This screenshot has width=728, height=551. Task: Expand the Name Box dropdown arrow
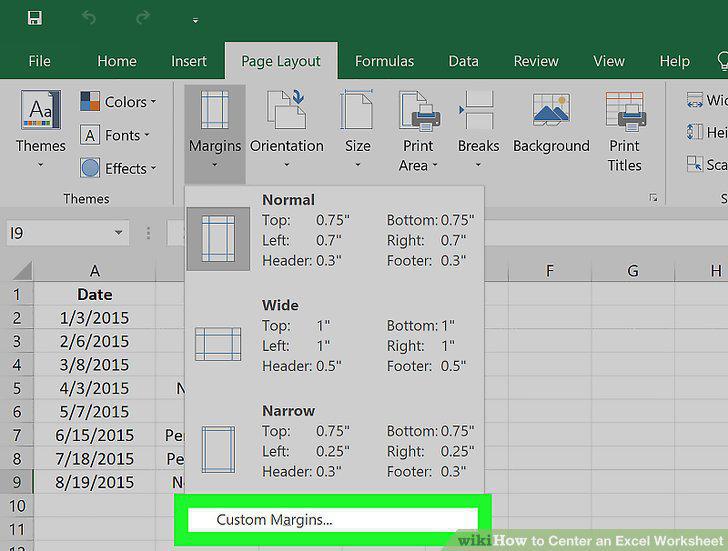pos(119,232)
